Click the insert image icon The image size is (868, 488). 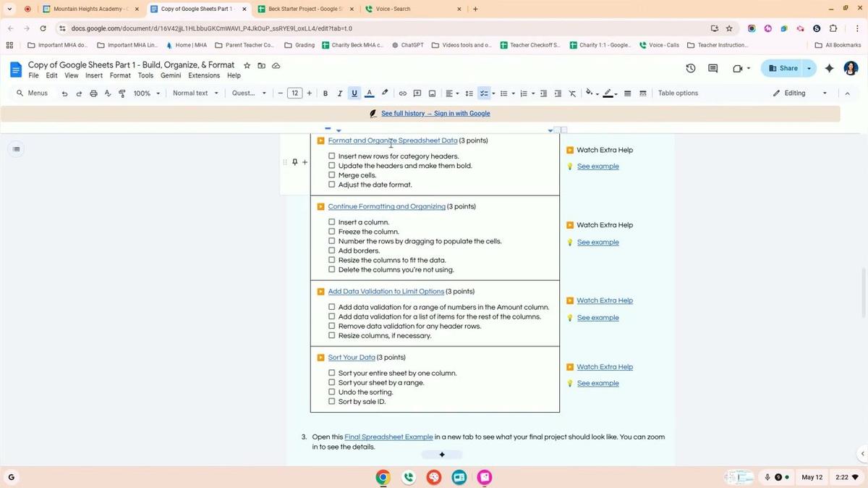[432, 93]
